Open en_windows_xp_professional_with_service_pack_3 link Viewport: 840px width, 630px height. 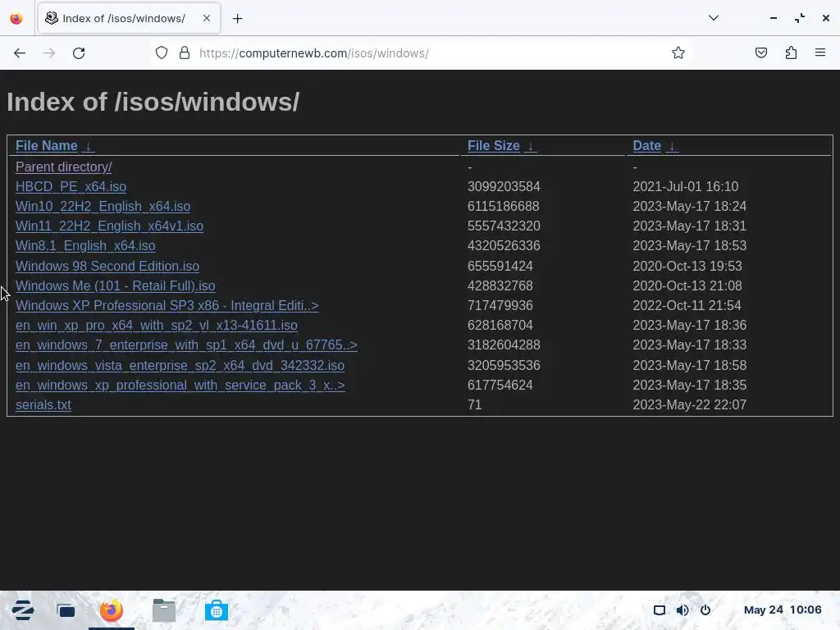click(x=180, y=386)
